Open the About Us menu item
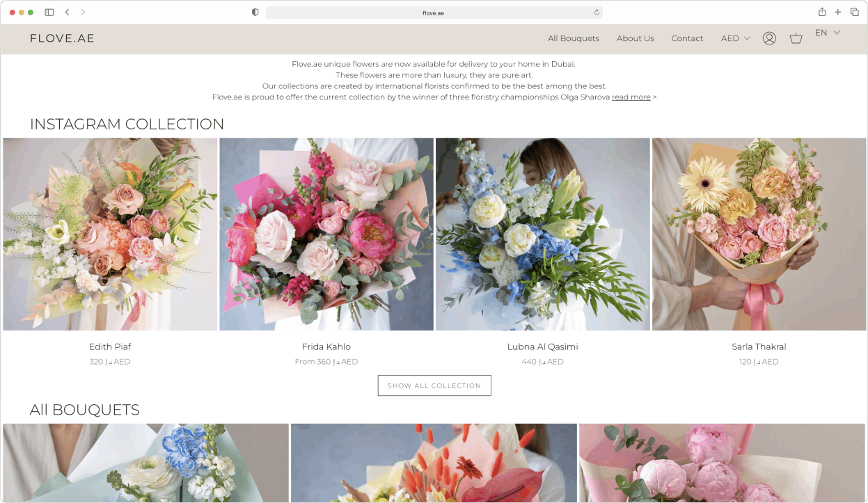 636,38
